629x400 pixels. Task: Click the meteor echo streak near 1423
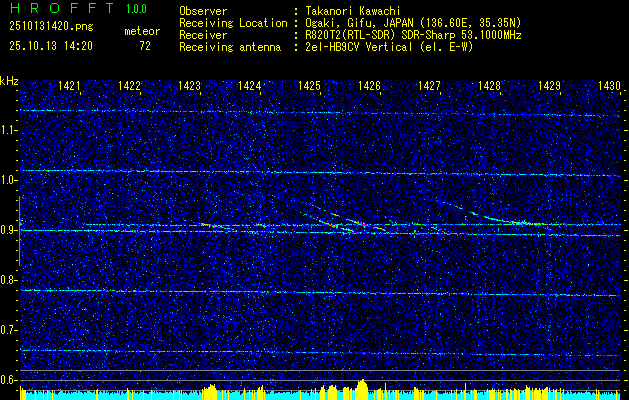[x=209, y=225]
